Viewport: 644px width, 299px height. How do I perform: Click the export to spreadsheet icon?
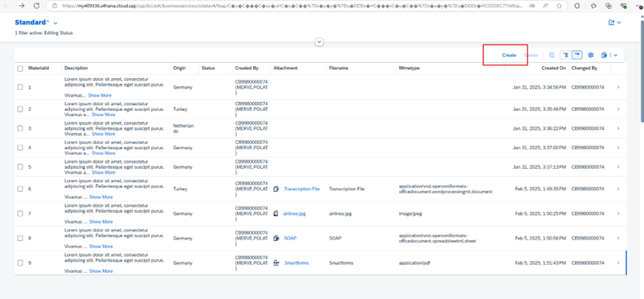tap(604, 55)
